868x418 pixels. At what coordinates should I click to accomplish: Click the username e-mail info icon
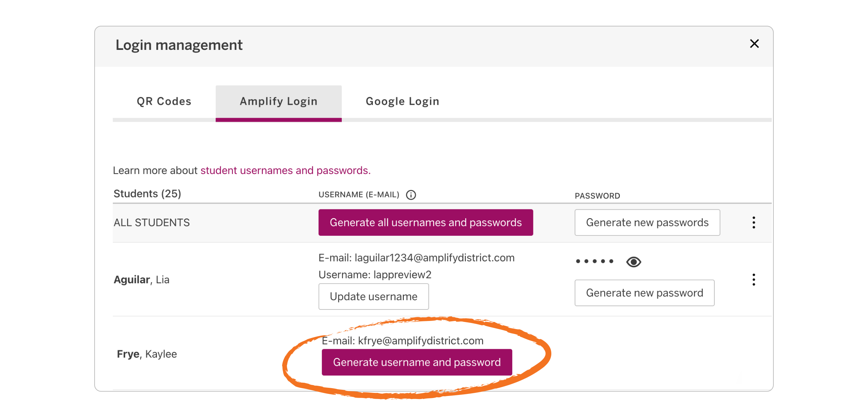coord(411,194)
